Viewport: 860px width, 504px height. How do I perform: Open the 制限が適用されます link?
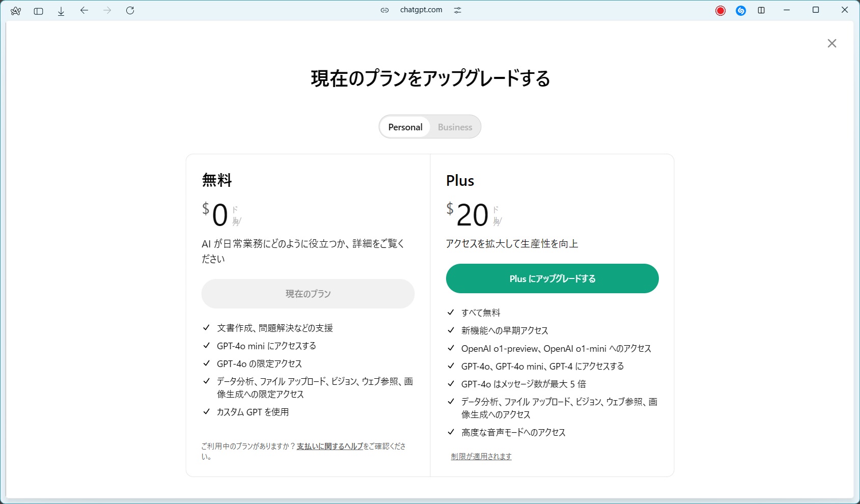pyautogui.click(x=481, y=457)
